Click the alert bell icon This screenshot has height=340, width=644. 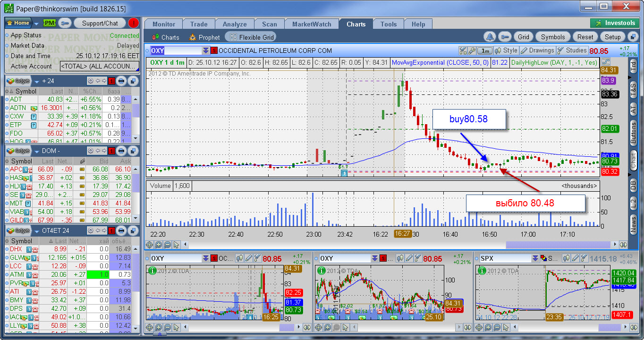click(491, 37)
